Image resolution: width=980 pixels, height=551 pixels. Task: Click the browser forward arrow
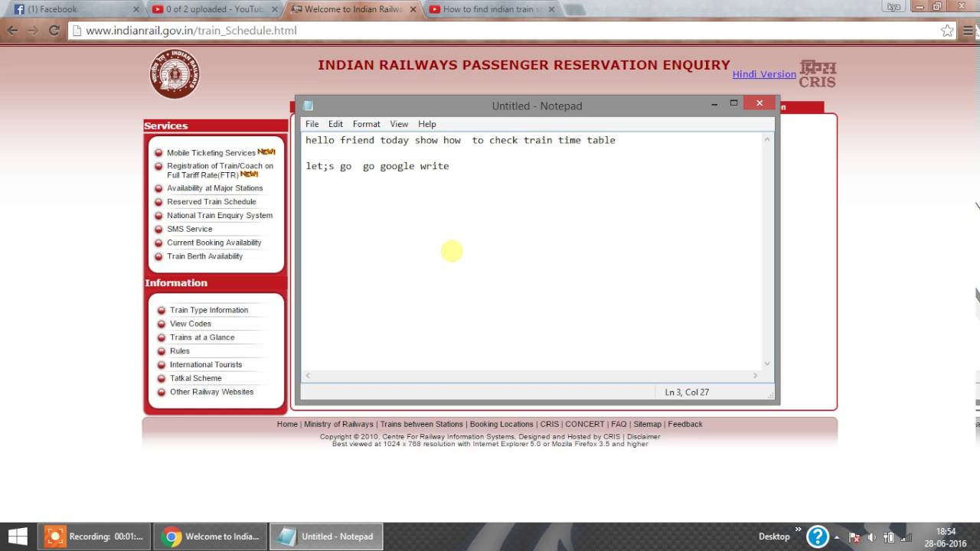point(33,31)
